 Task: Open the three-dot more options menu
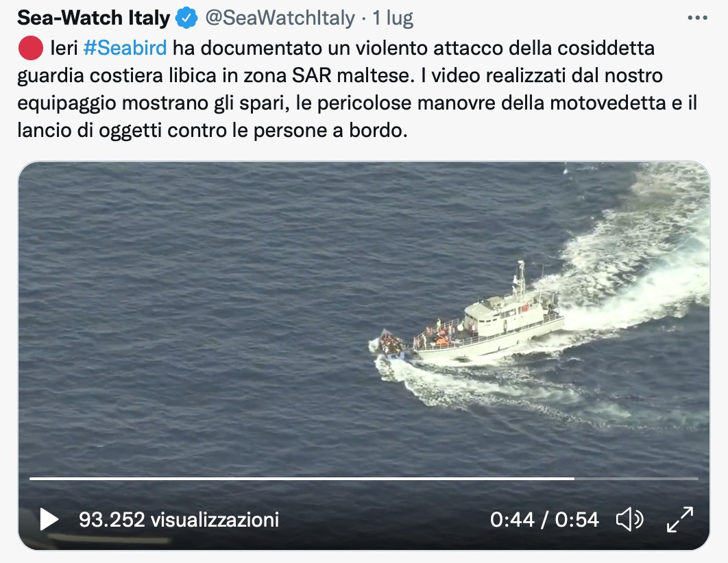point(697,18)
